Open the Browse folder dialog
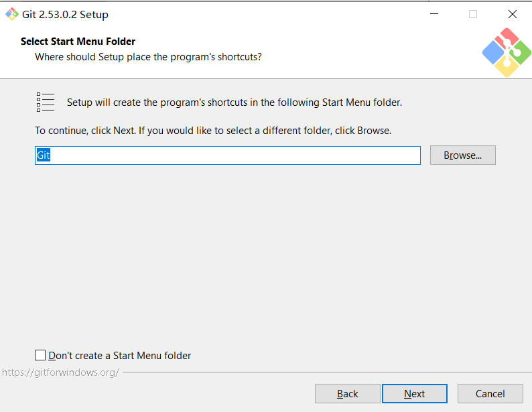 click(462, 155)
